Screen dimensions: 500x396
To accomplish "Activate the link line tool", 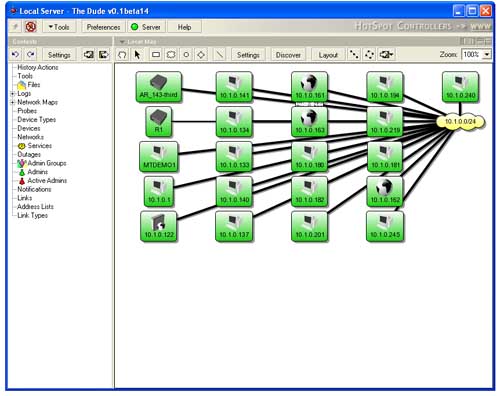I will (x=219, y=55).
